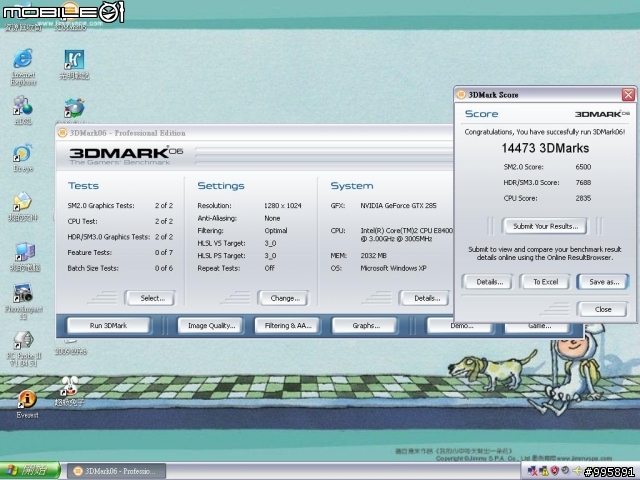The image size is (640, 480).
Task: Open Image Quality... options
Action: tap(211, 325)
